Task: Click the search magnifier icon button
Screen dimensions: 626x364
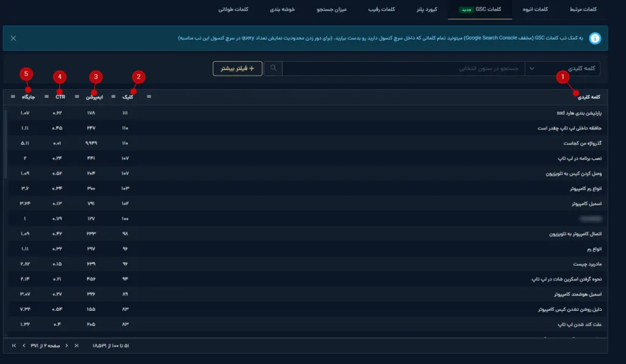Action: pos(273,68)
